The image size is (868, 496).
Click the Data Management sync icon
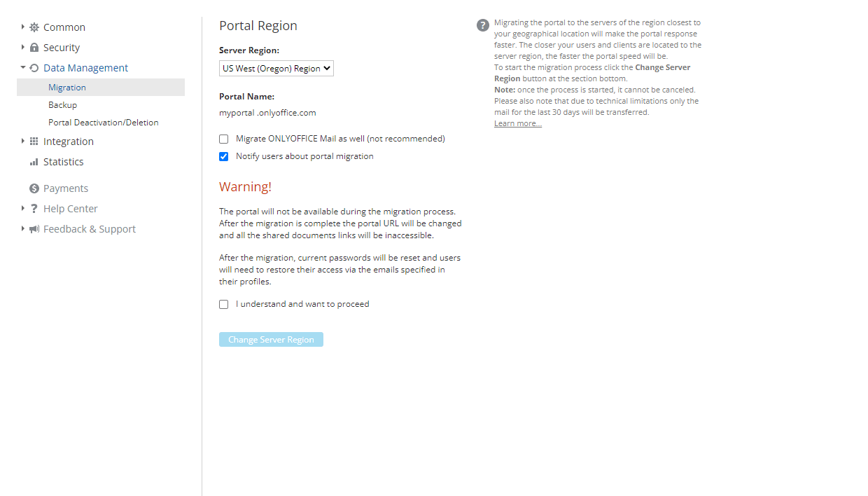[x=32, y=67]
